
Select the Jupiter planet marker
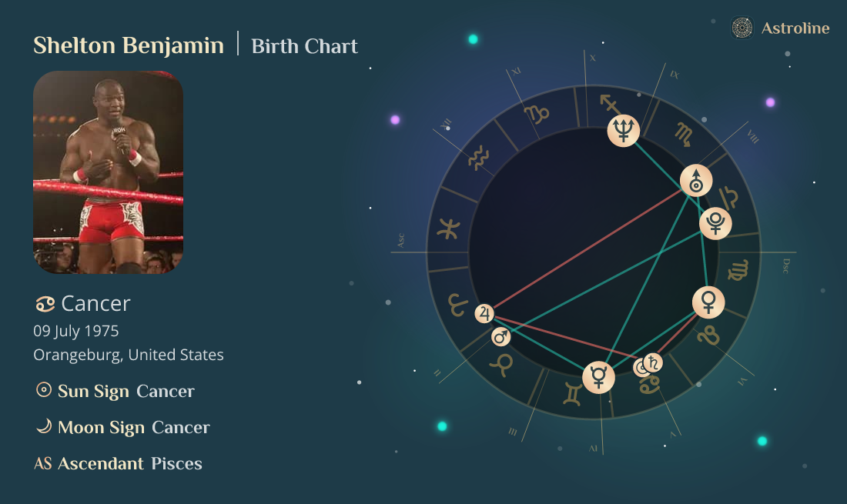coord(484,313)
